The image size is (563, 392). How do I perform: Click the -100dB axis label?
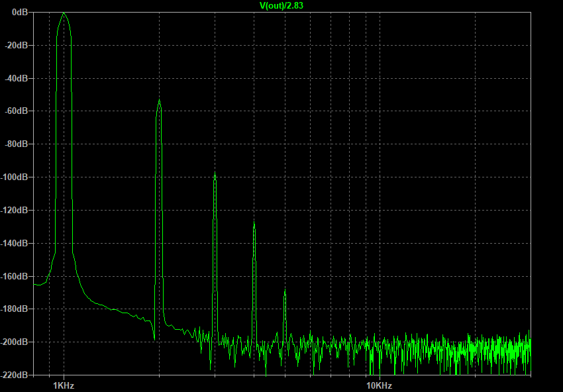pos(14,177)
